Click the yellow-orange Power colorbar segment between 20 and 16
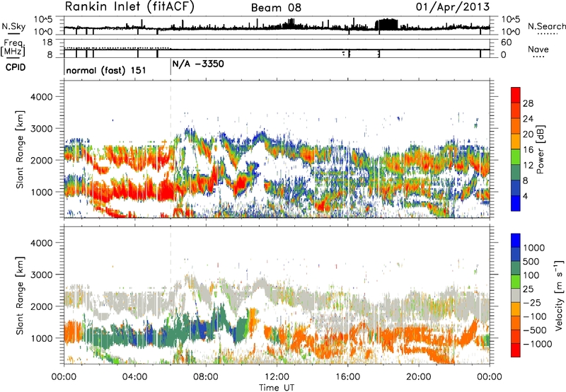 coord(516,141)
